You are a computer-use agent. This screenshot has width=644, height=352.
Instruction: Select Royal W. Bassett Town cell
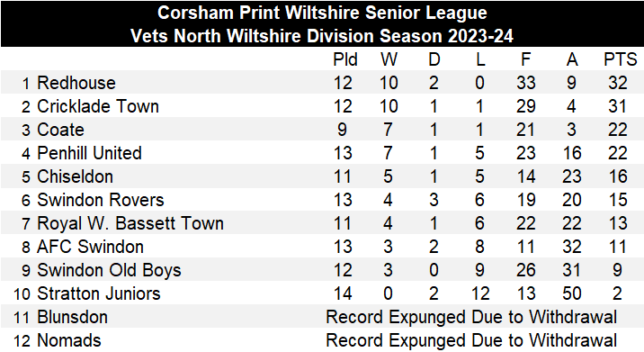(x=130, y=223)
